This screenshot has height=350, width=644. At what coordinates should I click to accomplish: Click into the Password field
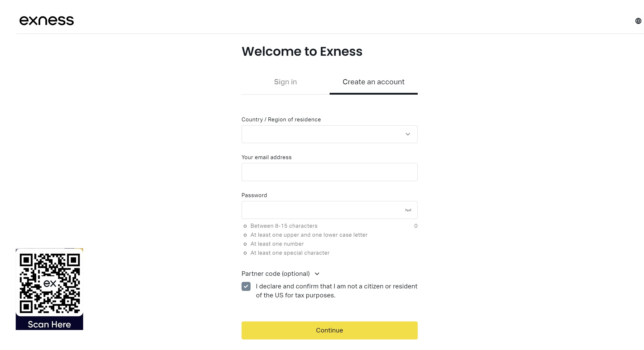pos(322,210)
